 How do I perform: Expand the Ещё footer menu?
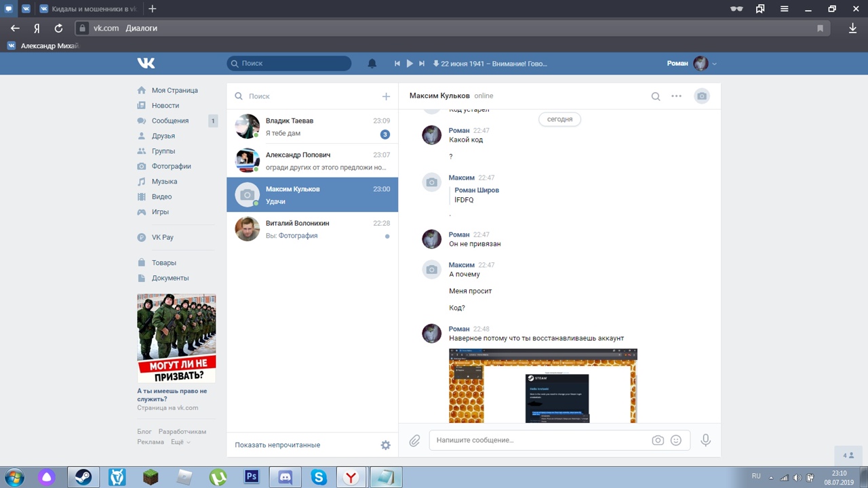180,442
